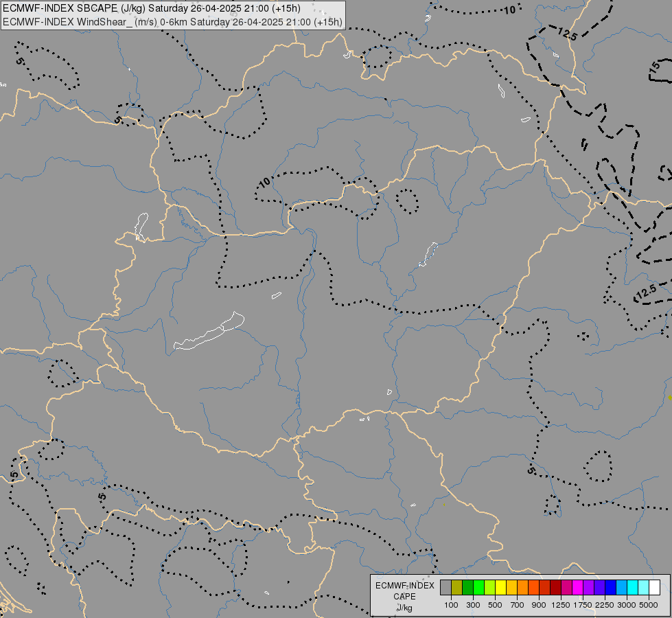Click the ECMWF-INDEX SBCAPE (J/kg) title line
Screen dimensions: 672x618
point(151,8)
